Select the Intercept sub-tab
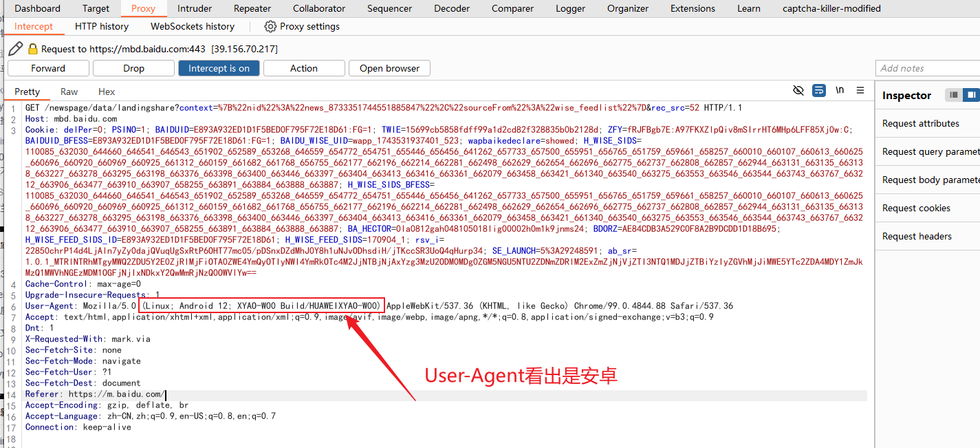Viewport: 980px width, 448px height. coord(34,26)
